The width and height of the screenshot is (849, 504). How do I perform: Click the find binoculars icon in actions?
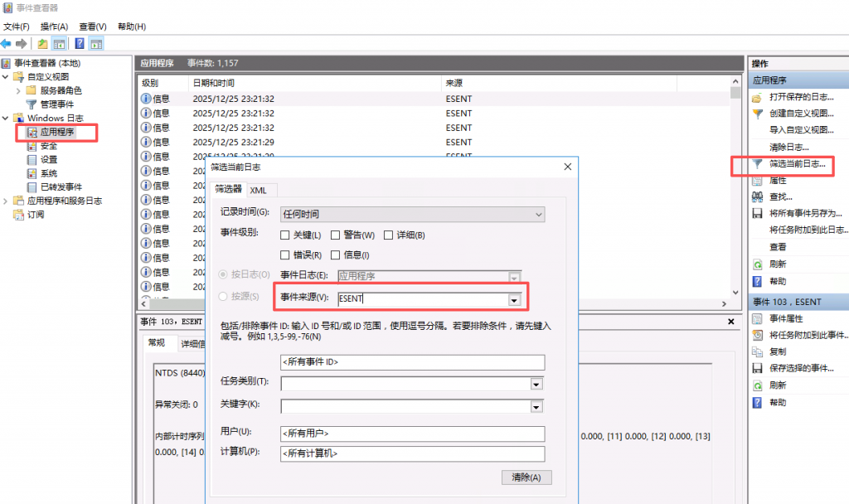(x=757, y=196)
